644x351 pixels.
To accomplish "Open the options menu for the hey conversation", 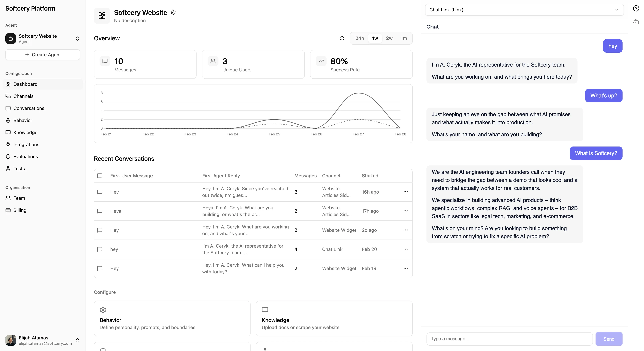I will coord(406,249).
